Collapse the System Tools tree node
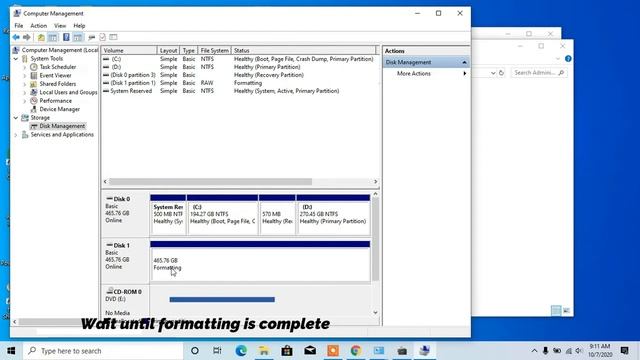 16,59
